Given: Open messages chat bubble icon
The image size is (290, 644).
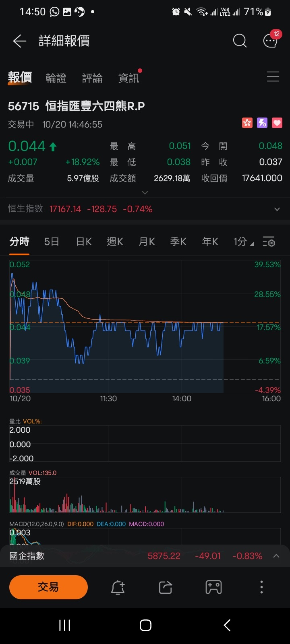Looking at the screenshot, I should 270,41.
